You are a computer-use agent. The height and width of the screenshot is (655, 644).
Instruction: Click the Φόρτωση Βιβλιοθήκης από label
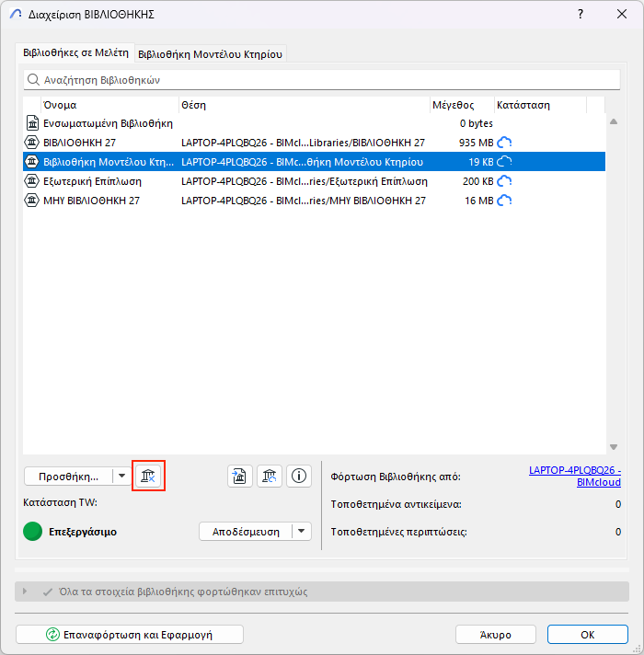[396, 477]
